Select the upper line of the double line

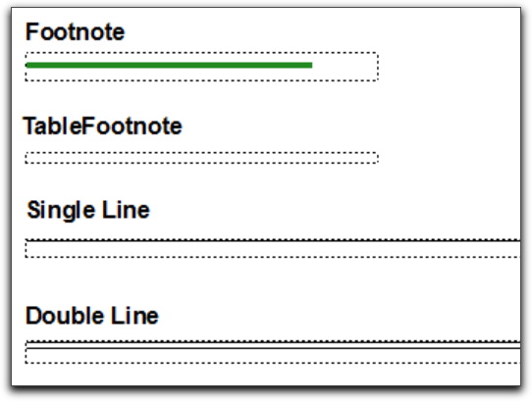point(273,343)
